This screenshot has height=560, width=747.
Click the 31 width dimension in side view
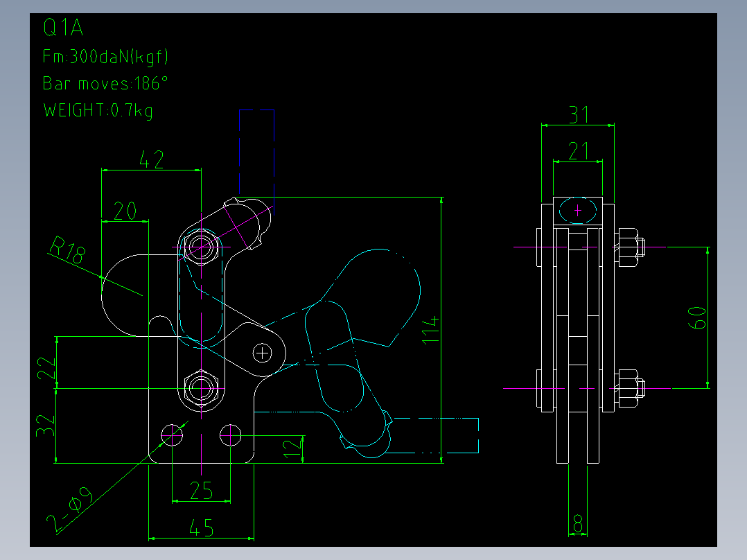(x=579, y=115)
